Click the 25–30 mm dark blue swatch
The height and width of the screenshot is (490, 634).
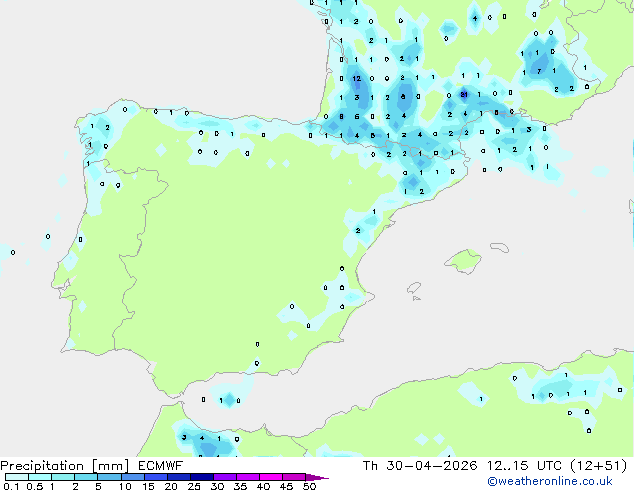[x=202, y=477]
